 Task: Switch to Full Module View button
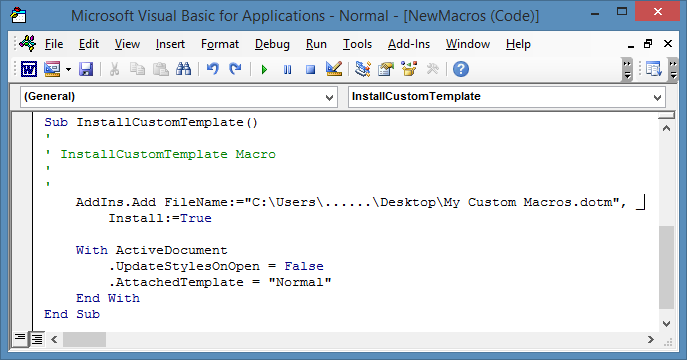click(x=37, y=339)
